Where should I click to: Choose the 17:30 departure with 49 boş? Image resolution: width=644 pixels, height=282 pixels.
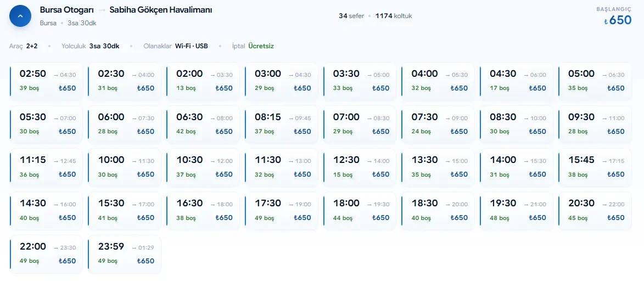click(x=281, y=211)
